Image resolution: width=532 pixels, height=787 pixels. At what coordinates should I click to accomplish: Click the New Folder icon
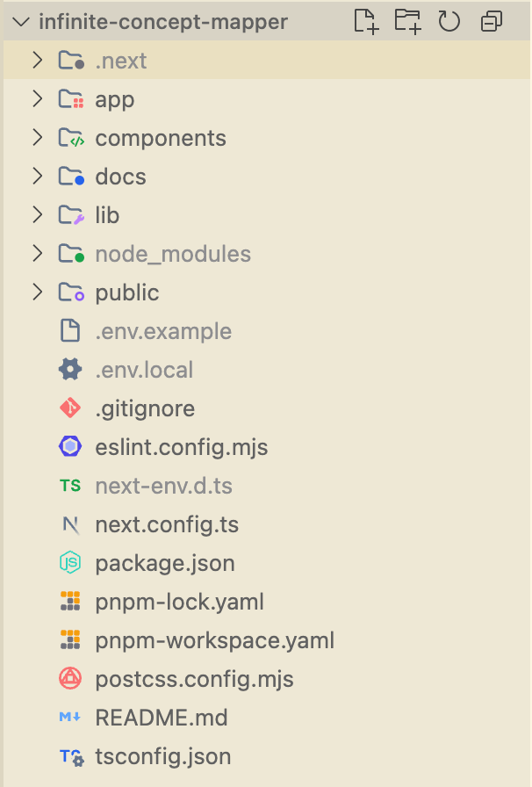[x=407, y=21]
